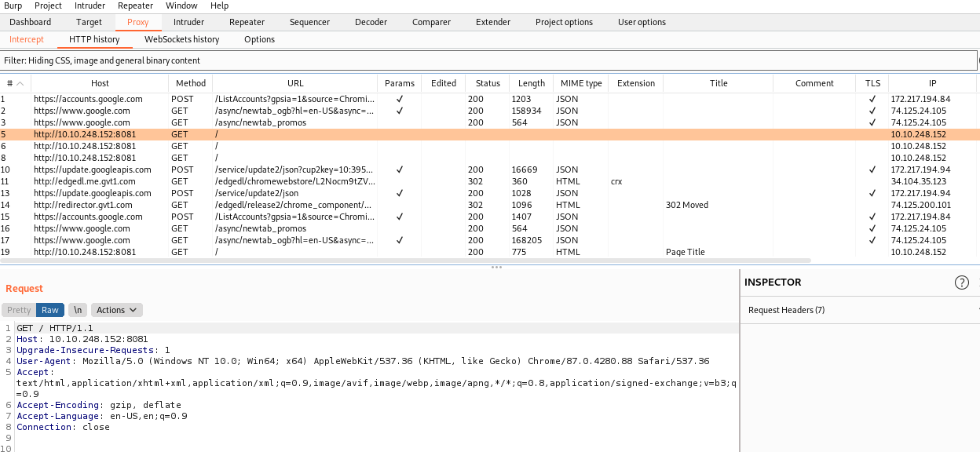Open the Sequencer tab
980x452 pixels.
[x=309, y=22]
